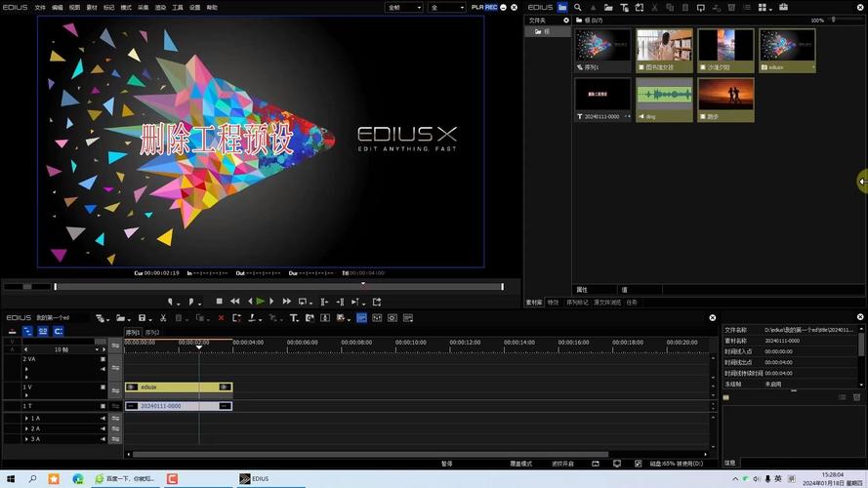Click the green Play button
Viewport: 868px width, 488px height.
[260, 302]
